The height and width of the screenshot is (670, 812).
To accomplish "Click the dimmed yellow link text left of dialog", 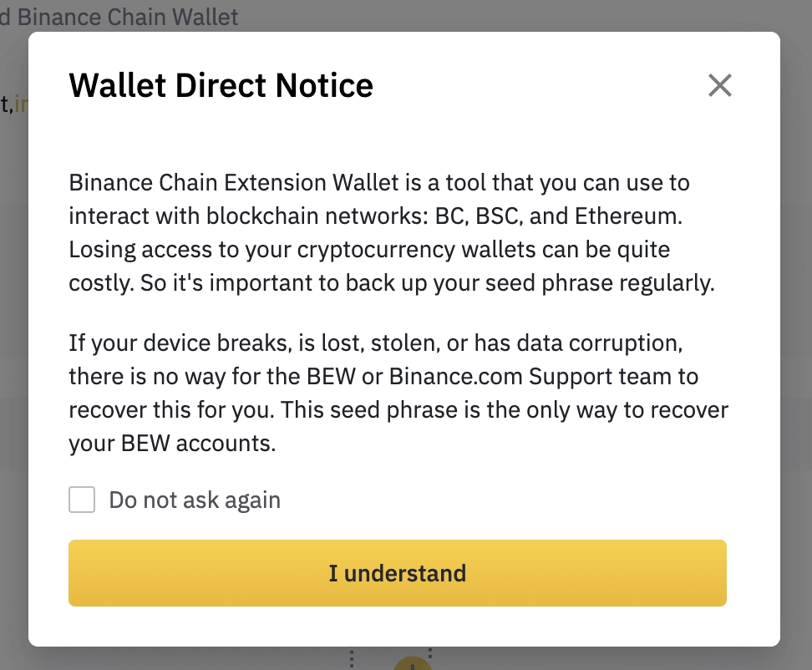I will [20, 104].
